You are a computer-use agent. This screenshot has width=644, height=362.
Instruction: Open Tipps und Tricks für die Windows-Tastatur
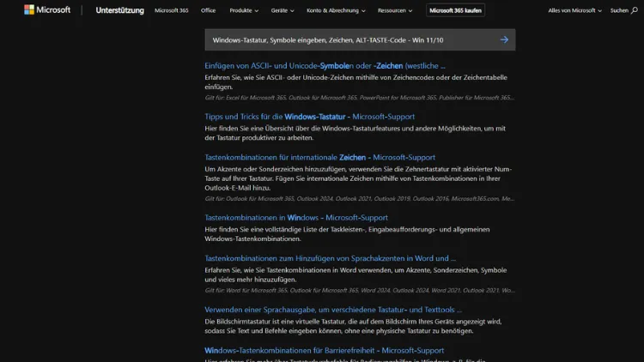309,117
